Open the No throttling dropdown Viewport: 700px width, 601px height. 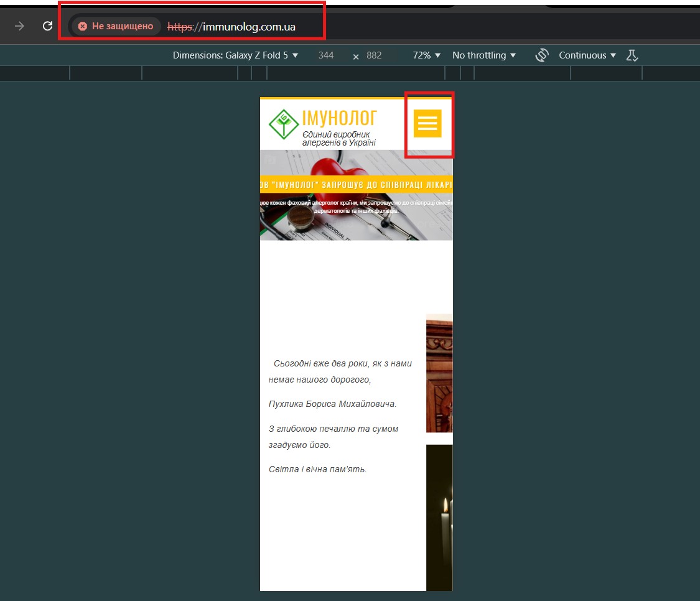point(484,55)
